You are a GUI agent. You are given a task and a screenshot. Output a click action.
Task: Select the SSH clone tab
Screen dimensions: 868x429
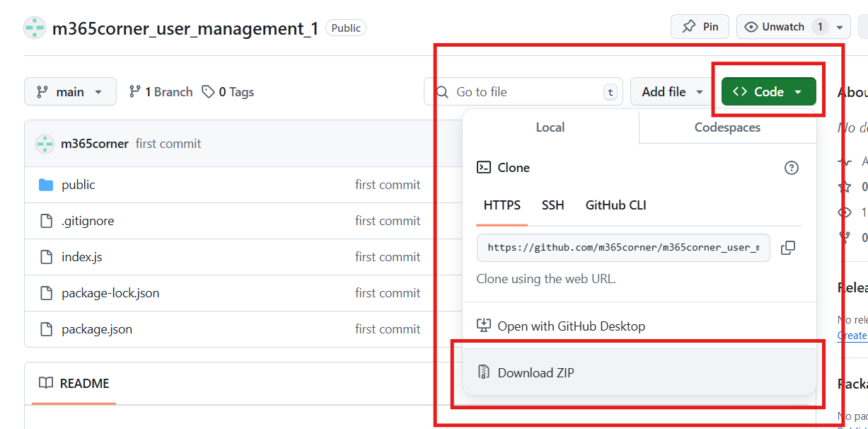point(553,205)
